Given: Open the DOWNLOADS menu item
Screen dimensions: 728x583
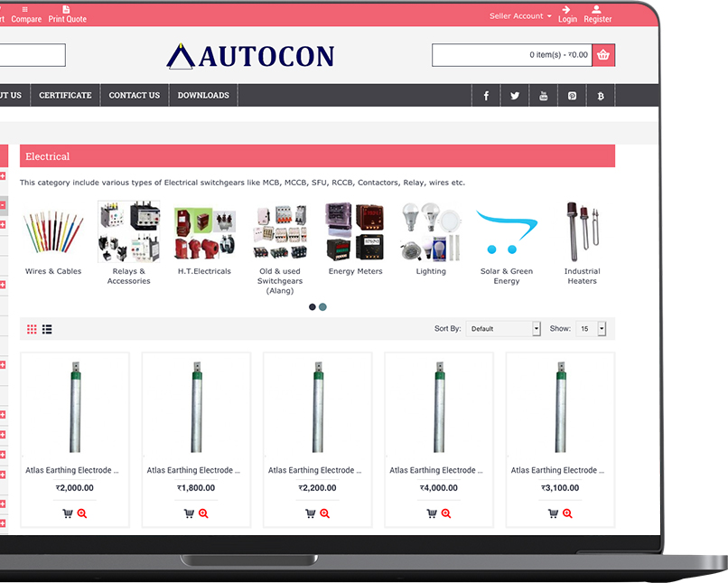Looking at the screenshot, I should [203, 95].
